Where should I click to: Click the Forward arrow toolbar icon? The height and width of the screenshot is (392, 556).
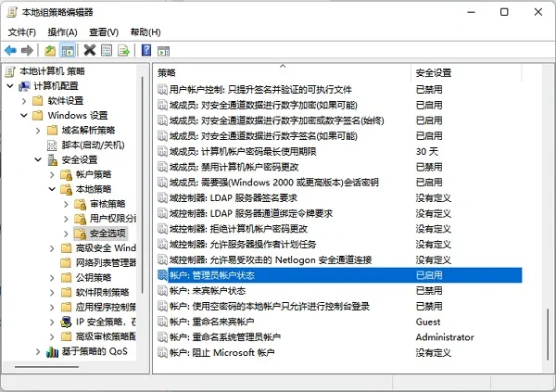(27, 50)
